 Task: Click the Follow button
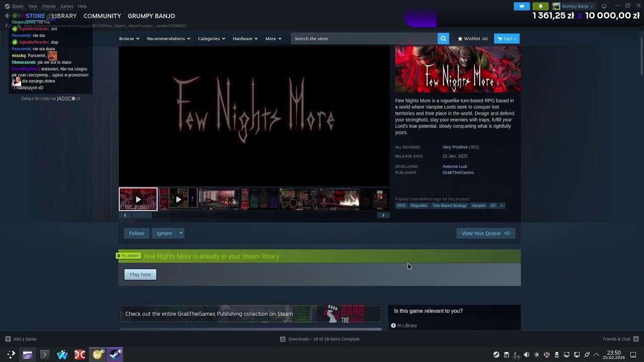pyautogui.click(x=136, y=233)
